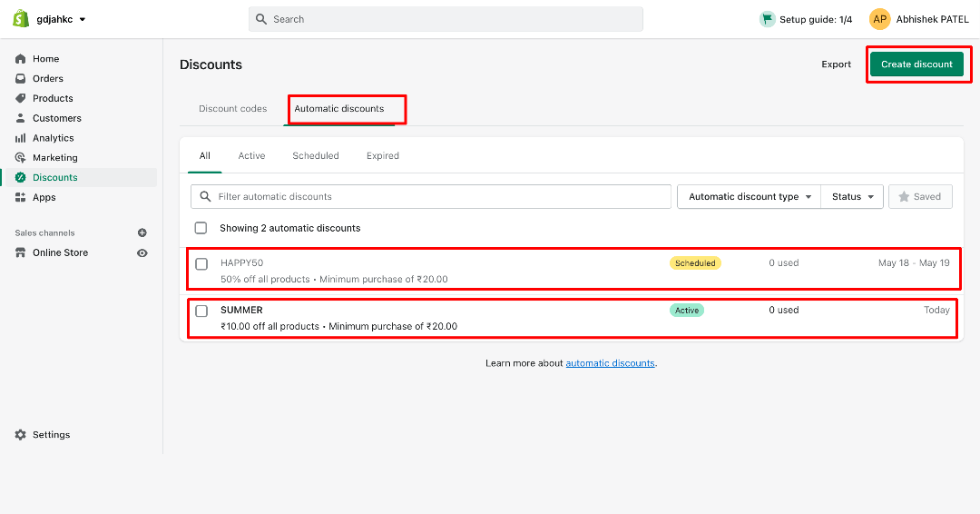
Task: Focus the Filter automatic discounts field
Action: click(431, 196)
